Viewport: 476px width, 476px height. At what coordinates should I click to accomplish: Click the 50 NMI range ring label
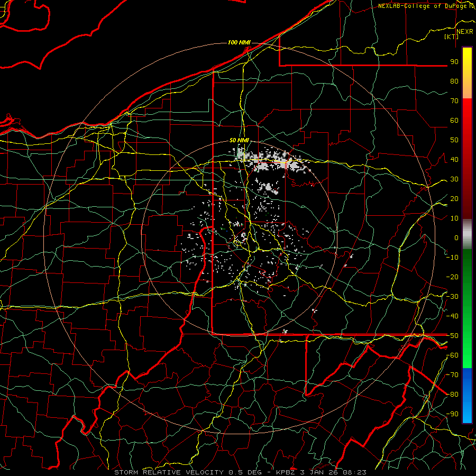tap(239, 140)
